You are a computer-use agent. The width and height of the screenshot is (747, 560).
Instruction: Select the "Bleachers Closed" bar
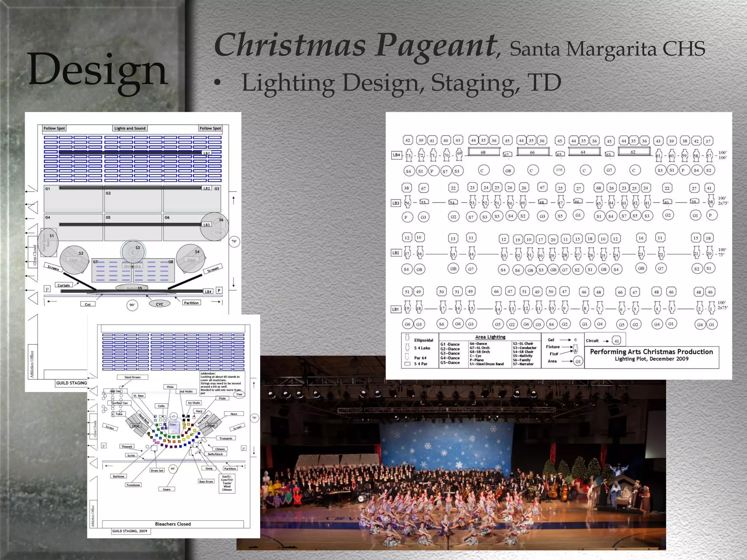pyautogui.click(x=173, y=524)
